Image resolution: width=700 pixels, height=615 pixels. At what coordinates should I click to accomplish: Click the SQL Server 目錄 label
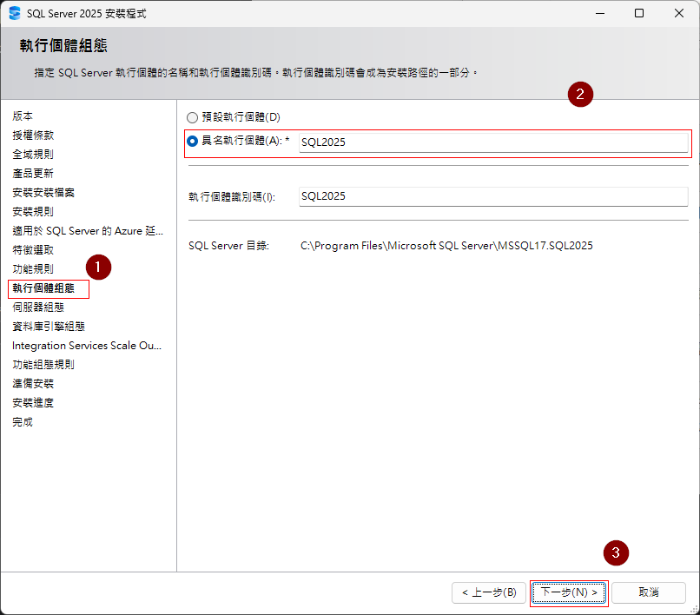(228, 246)
